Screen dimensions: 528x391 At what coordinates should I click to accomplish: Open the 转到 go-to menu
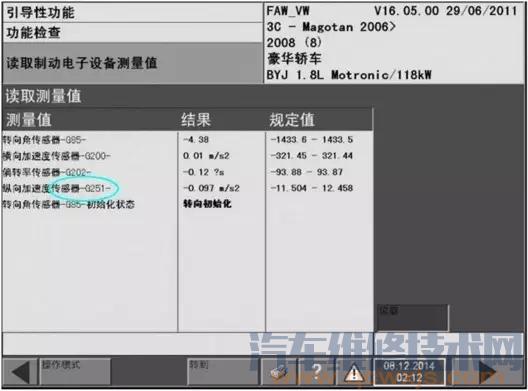(x=223, y=372)
